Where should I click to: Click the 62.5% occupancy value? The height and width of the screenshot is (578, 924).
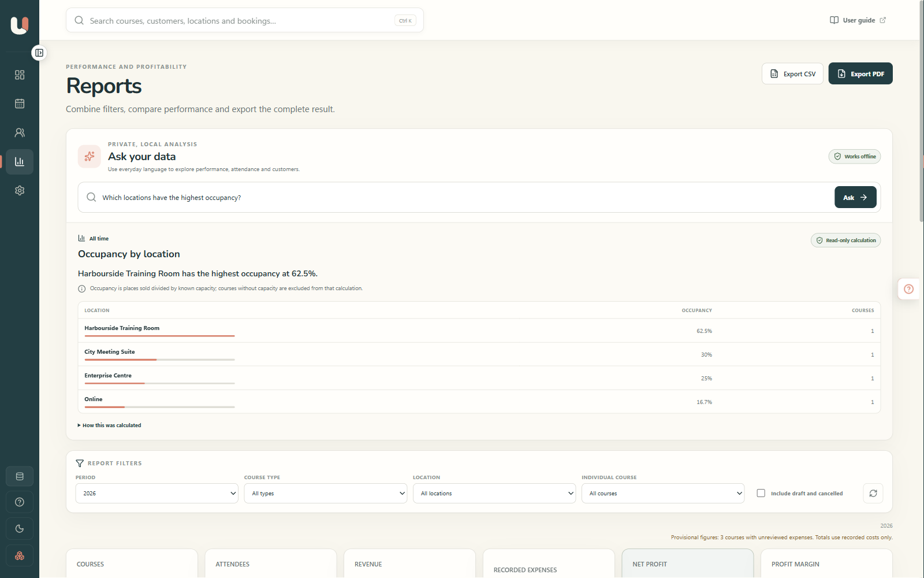pyautogui.click(x=704, y=331)
